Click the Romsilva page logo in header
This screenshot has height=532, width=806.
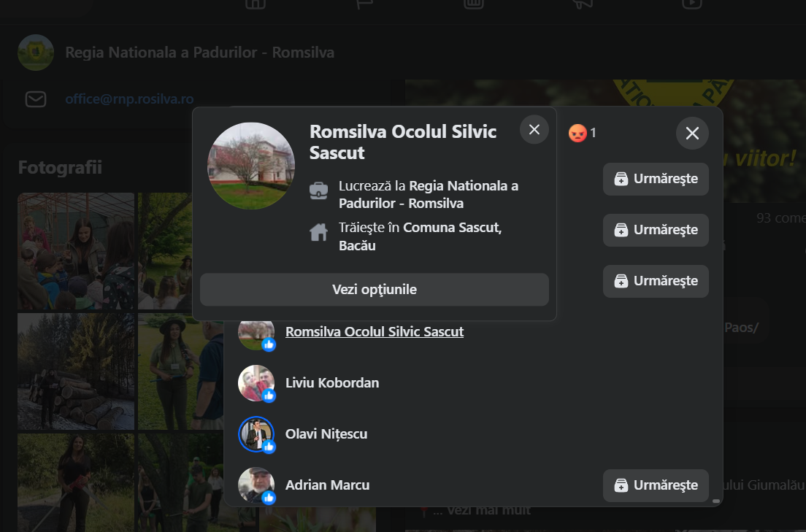click(36, 53)
